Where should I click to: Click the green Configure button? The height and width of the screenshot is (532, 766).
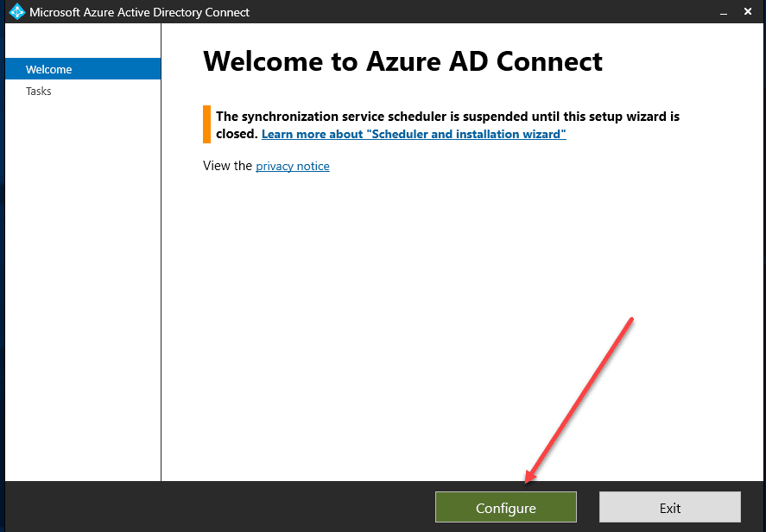coord(505,507)
